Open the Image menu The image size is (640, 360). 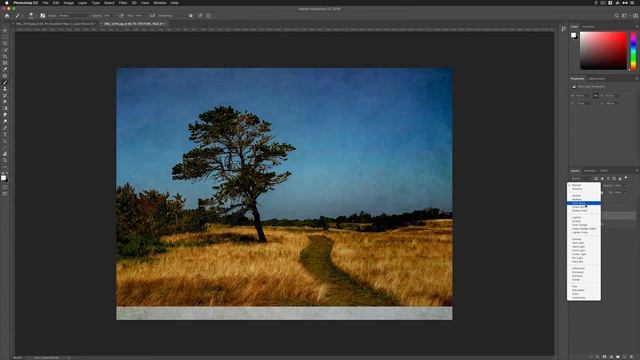69,3
